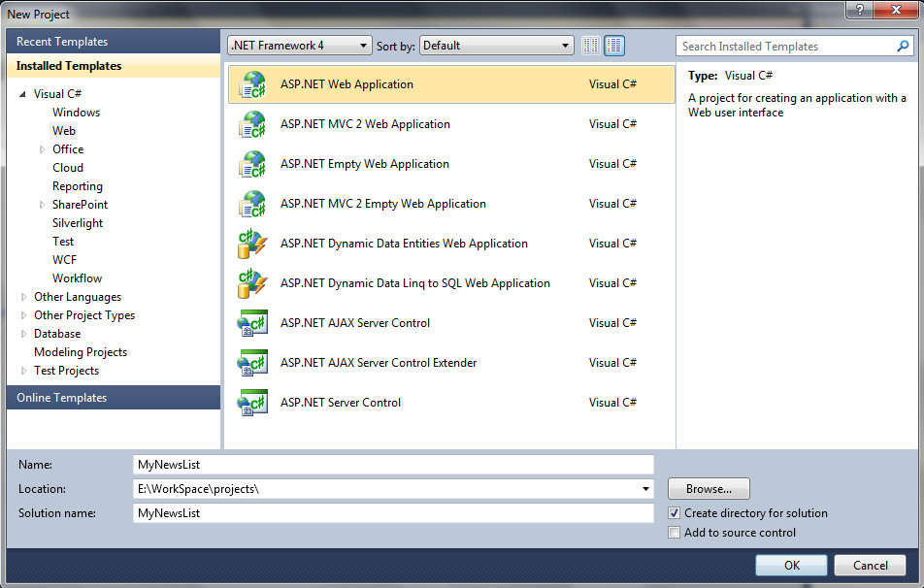The width and height of the screenshot is (924, 588).
Task: Enable Add to source control
Action: [675, 533]
